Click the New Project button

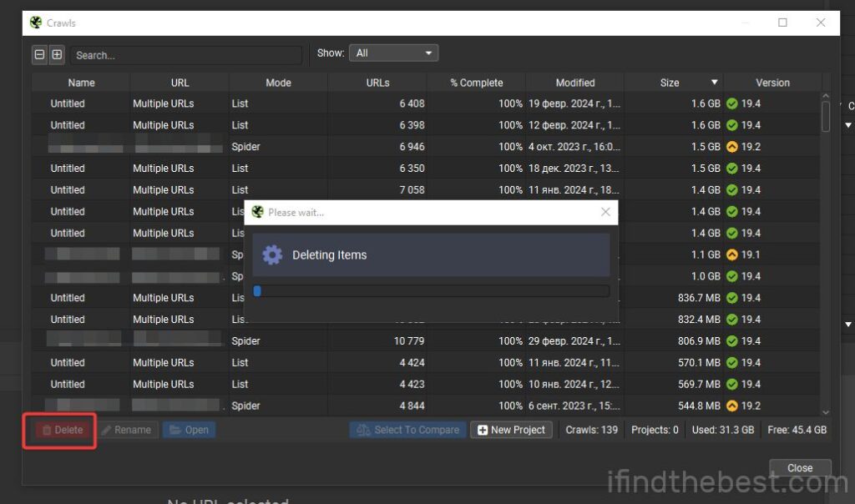(511, 430)
